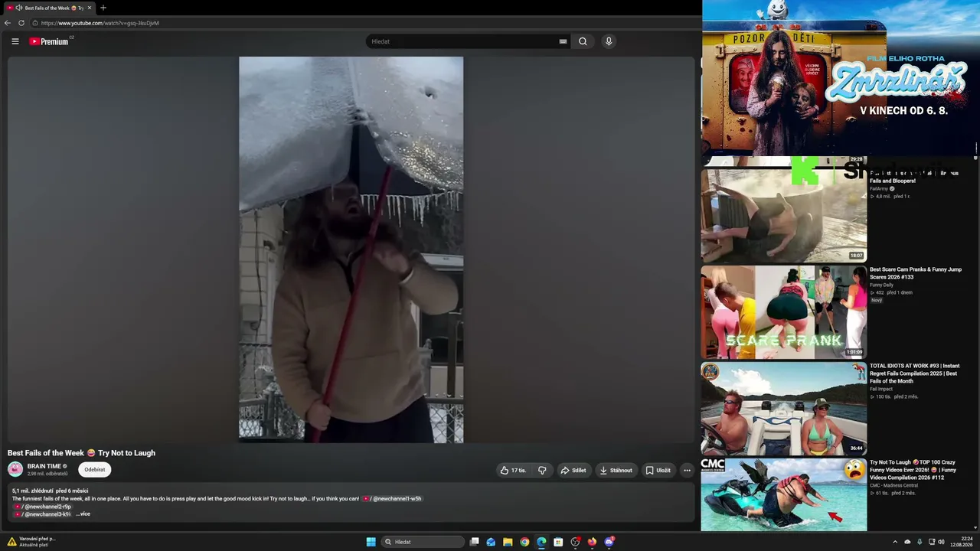
Task: Go back with the browser back arrow
Action: click(x=8, y=23)
